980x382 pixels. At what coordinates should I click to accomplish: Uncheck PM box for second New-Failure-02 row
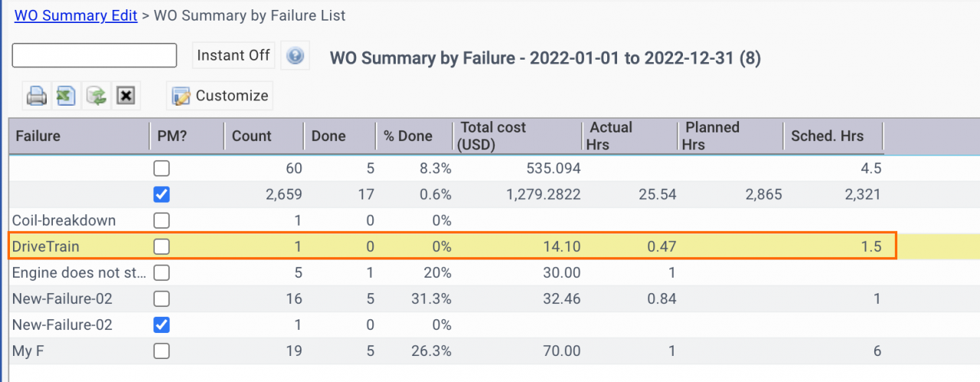[162, 325]
